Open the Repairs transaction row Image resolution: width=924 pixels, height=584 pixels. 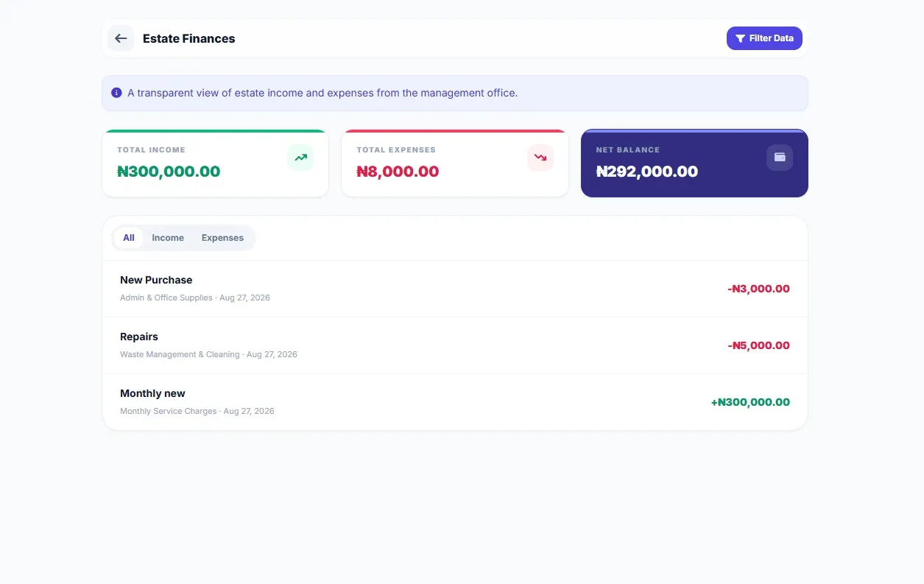(455, 345)
